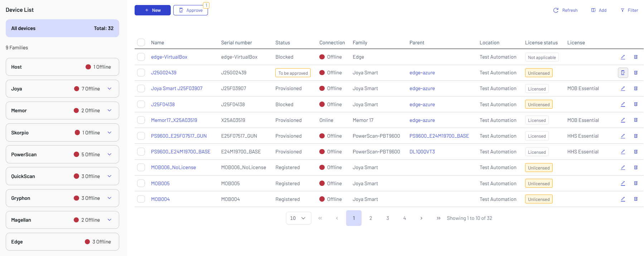
Task: Open the Filter options
Action: (x=629, y=10)
